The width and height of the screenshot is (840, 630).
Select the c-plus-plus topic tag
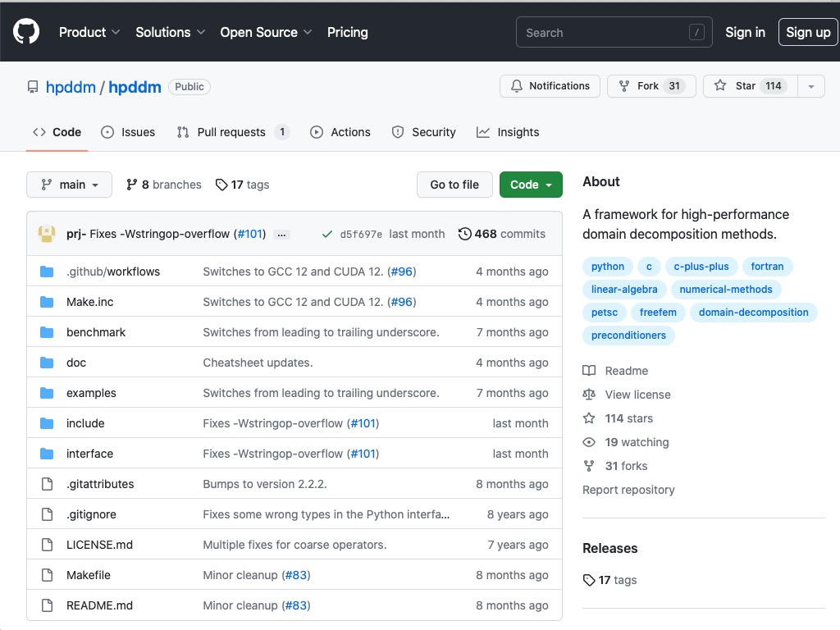(x=701, y=267)
